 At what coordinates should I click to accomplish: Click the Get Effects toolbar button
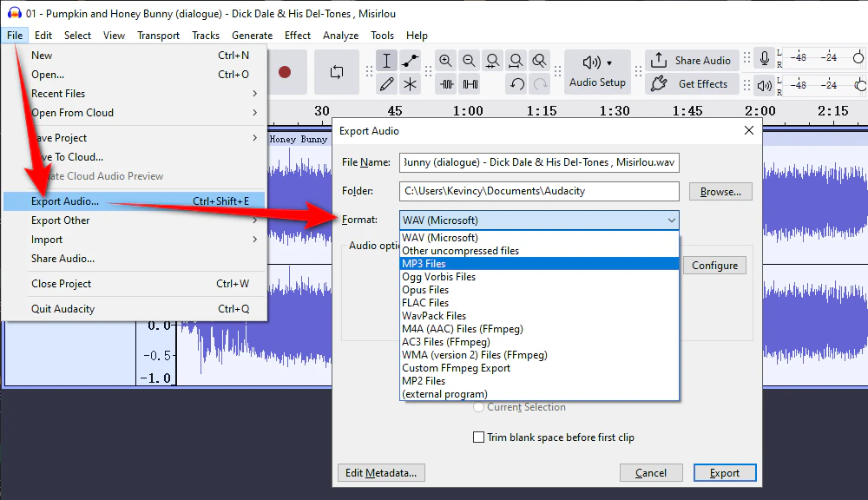point(692,84)
